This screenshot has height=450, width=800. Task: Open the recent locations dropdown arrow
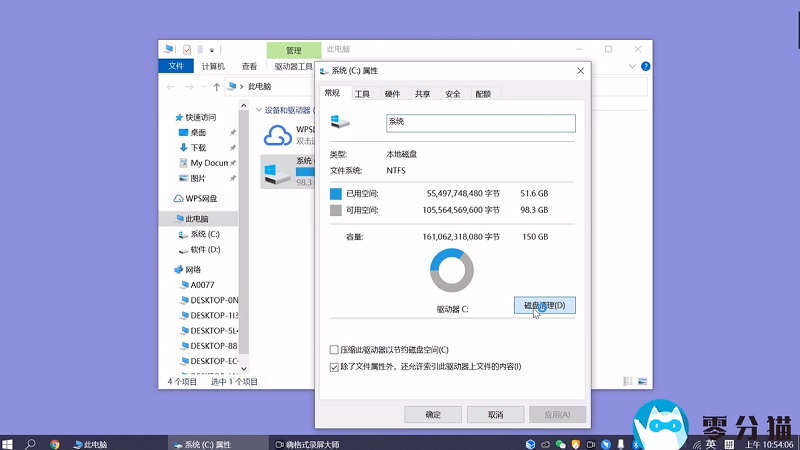(x=203, y=88)
